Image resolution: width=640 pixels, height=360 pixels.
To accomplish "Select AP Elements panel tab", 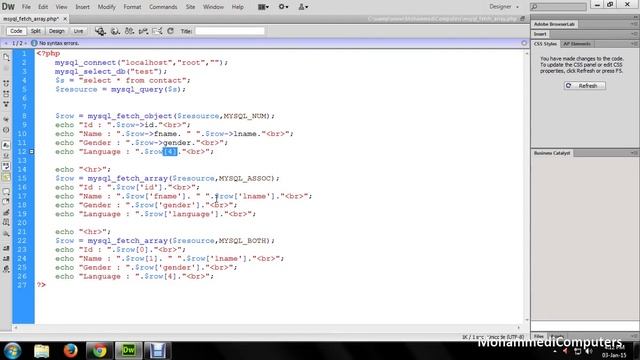I will 577,44.
